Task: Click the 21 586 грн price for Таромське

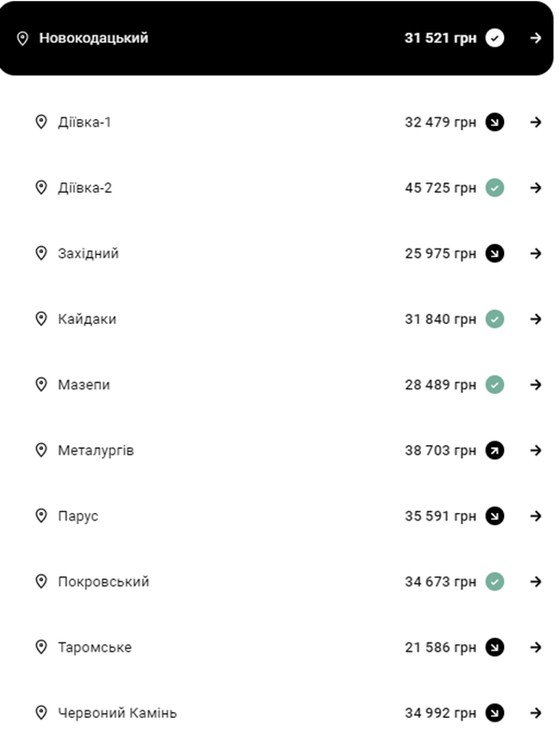Action: [x=441, y=647]
